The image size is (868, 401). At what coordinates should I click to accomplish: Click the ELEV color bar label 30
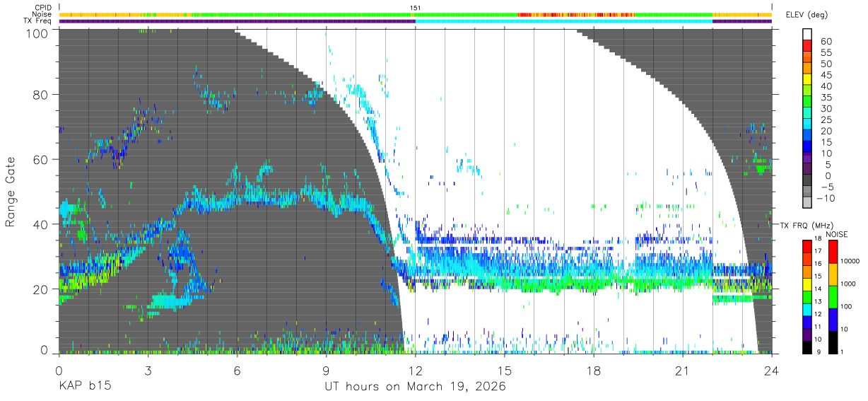pos(826,109)
